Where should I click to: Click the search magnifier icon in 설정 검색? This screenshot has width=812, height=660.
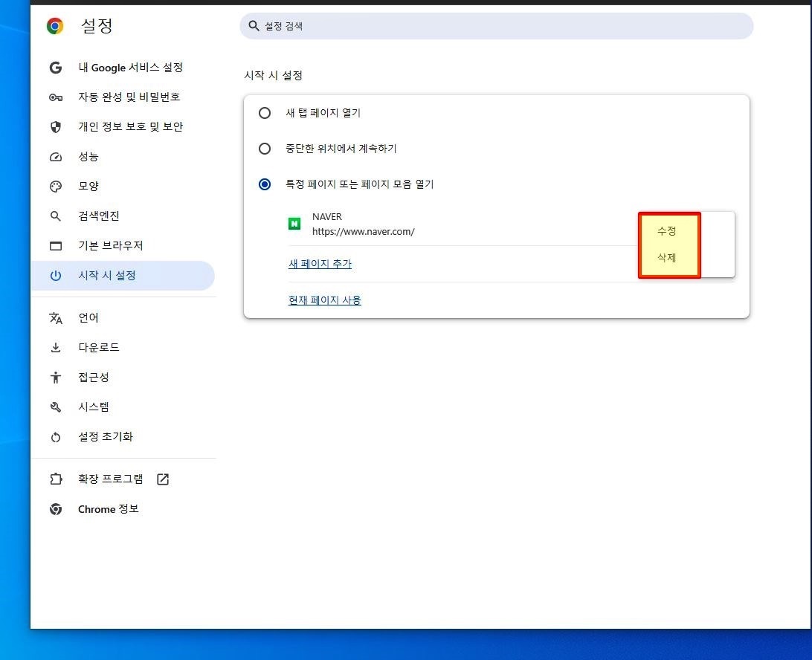254,26
